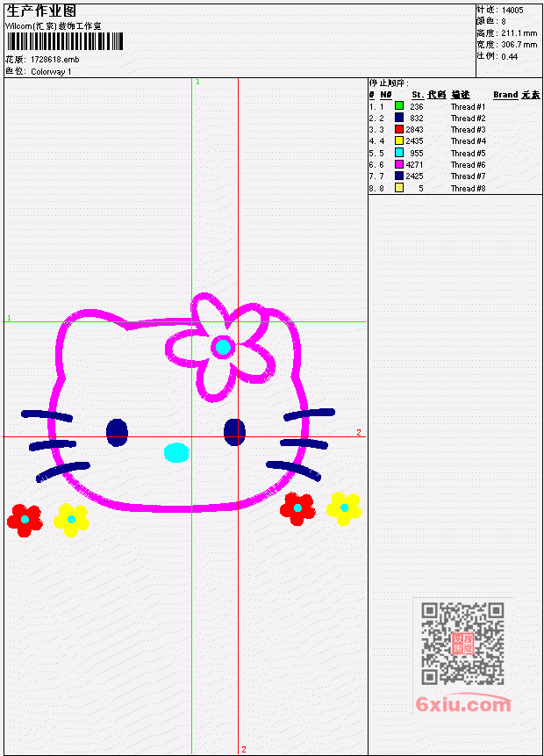Screen dimensions: 544x756
Task: Select the dark blue swatch for Thread #7
Action: [399, 176]
